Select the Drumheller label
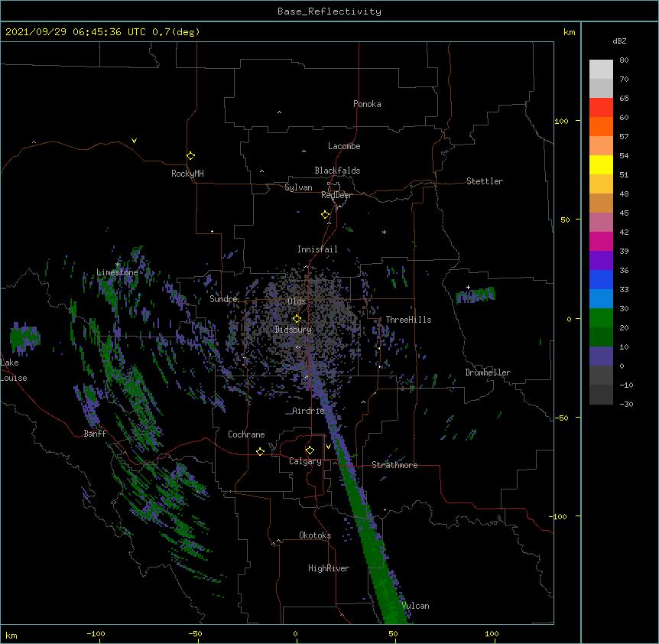Viewport: 659px width, 644px height. pos(488,372)
